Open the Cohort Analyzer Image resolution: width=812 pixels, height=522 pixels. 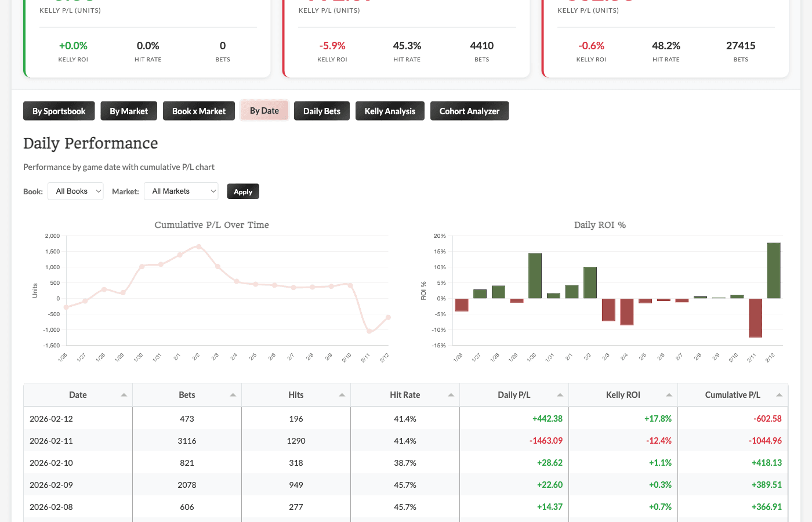coord(469,111)
